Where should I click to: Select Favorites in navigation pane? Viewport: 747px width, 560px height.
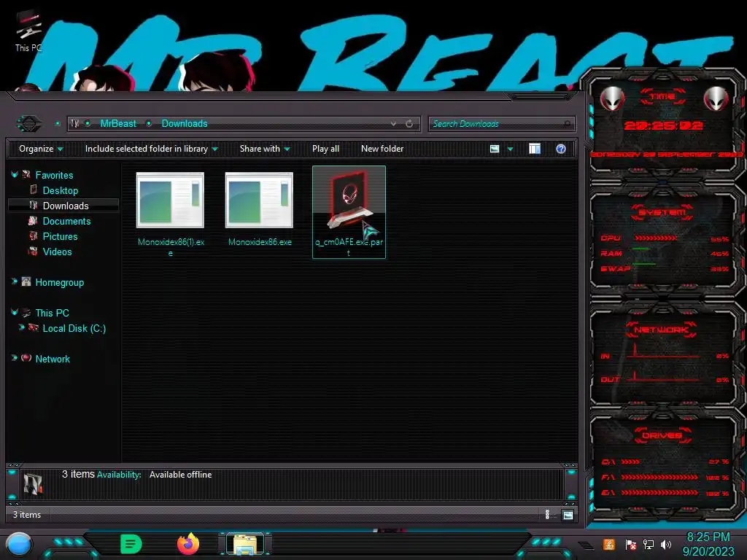coord(54,175)
